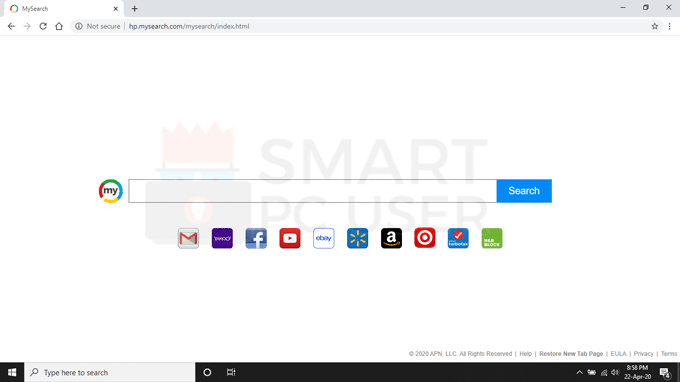Reload the page with refresh icon
This screenshot has height=382, width=680.
point(43,26)
